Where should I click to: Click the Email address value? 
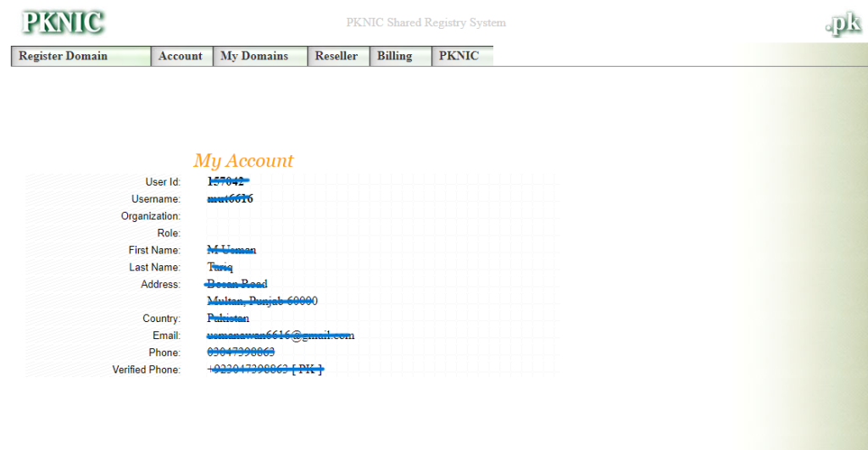281,336
